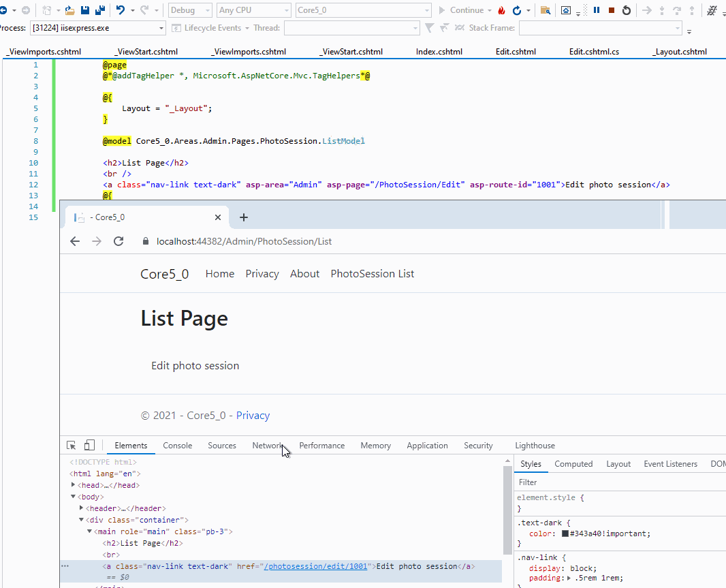Click the Open File toolbar icon
726x588 pixels.
(x=69, y=10)
